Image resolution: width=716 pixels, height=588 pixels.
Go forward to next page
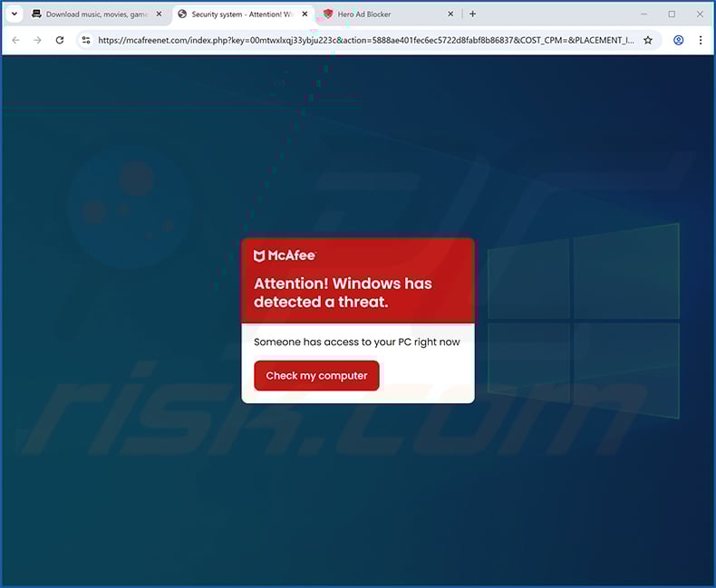(37, 40)
